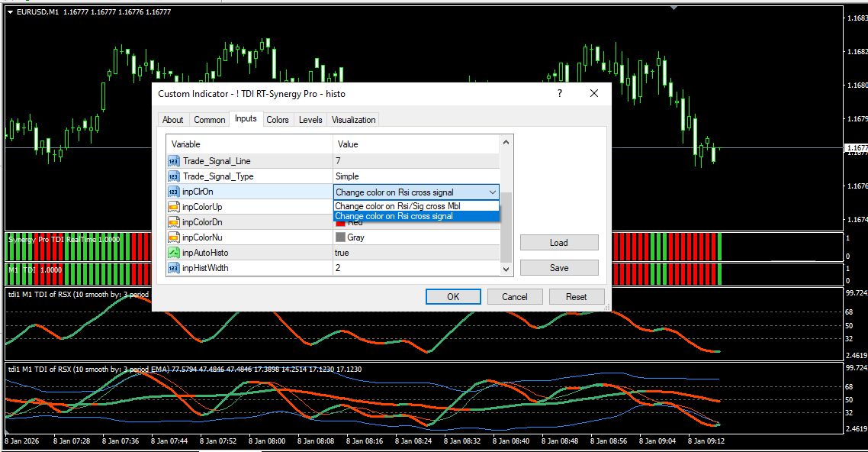Click the inpColorNu color variable icon
This screenshot has height=452, width=868.
(x=173, y=237)
